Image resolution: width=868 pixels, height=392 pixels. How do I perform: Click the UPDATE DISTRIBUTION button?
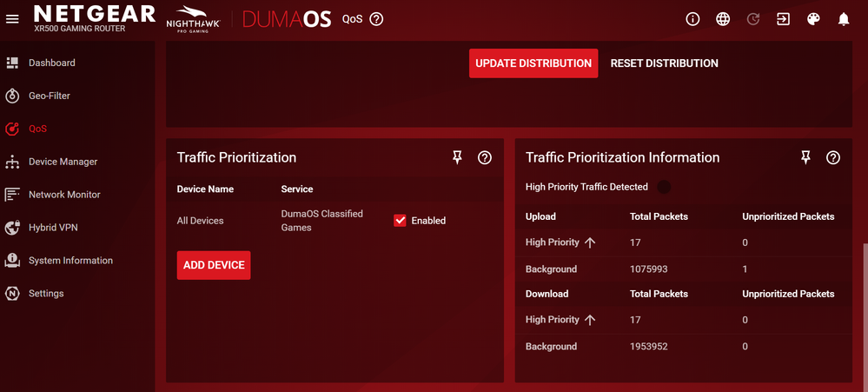click(533, 63)
